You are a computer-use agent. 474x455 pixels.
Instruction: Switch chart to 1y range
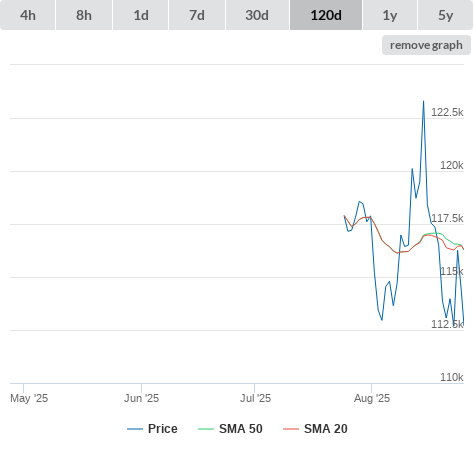click(x=390, y=15)
